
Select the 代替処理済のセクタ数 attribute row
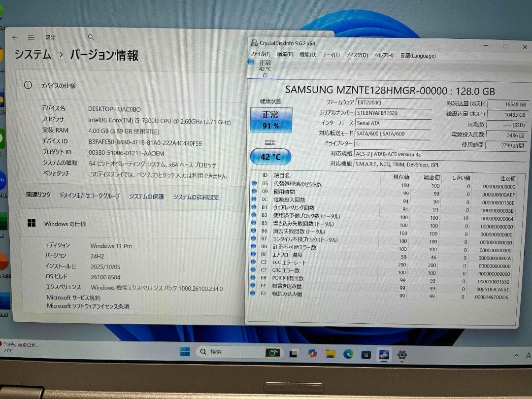[x=384, y=185]
